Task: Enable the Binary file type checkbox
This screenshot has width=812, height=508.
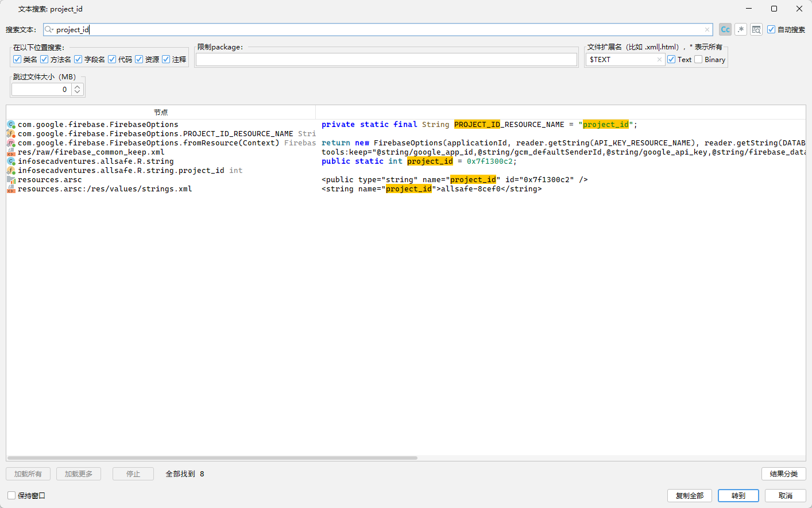Action: pyautogui.click(x=698, y=59)
